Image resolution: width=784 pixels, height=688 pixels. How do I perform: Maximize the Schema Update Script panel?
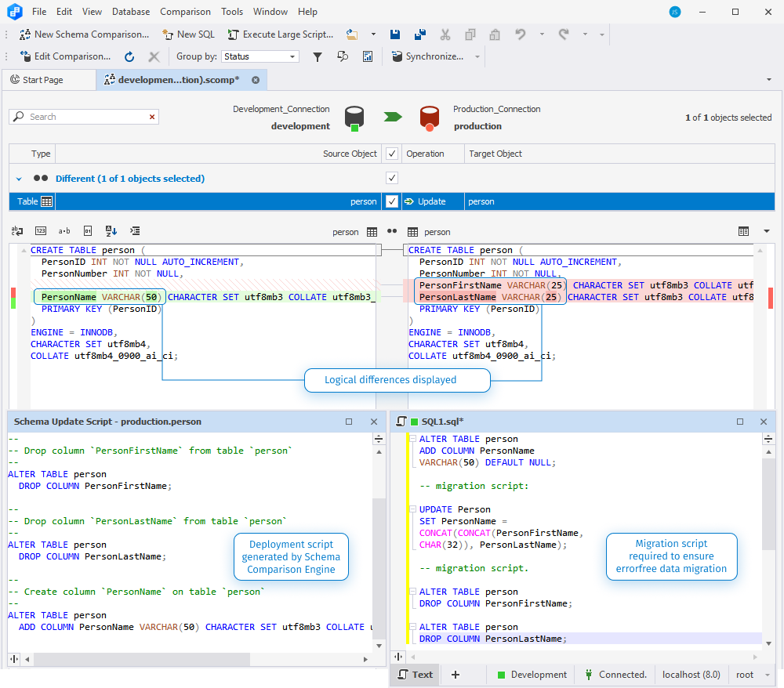pyautogui.click(x=349, y=422)
